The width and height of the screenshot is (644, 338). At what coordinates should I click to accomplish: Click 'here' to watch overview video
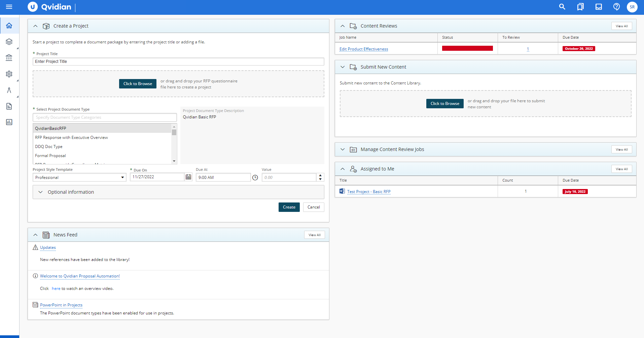coord(56,289)
